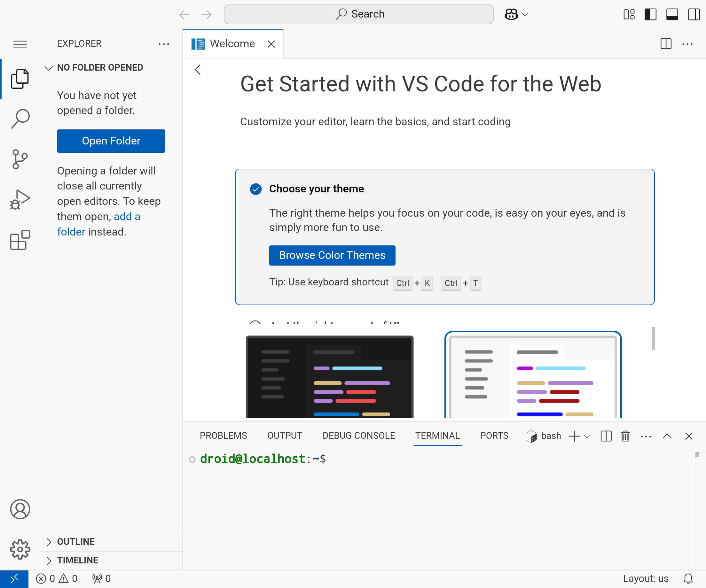The width and height of the screenshot is (706, 588).
Task: Click Browse Color Themes button
Action: pyautogui.click(x=332, y=255)
